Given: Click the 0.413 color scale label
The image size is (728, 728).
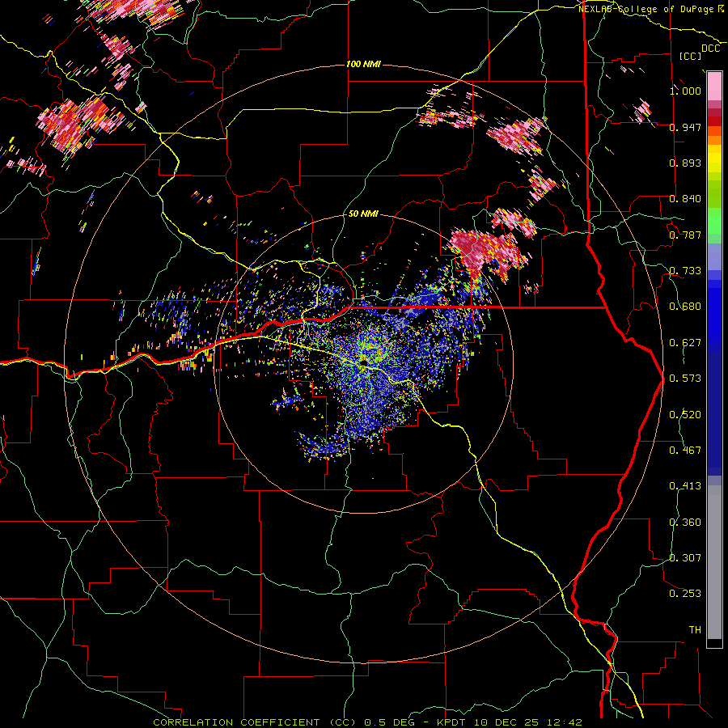Looking at the screenshot, I should tap(685, 486).
